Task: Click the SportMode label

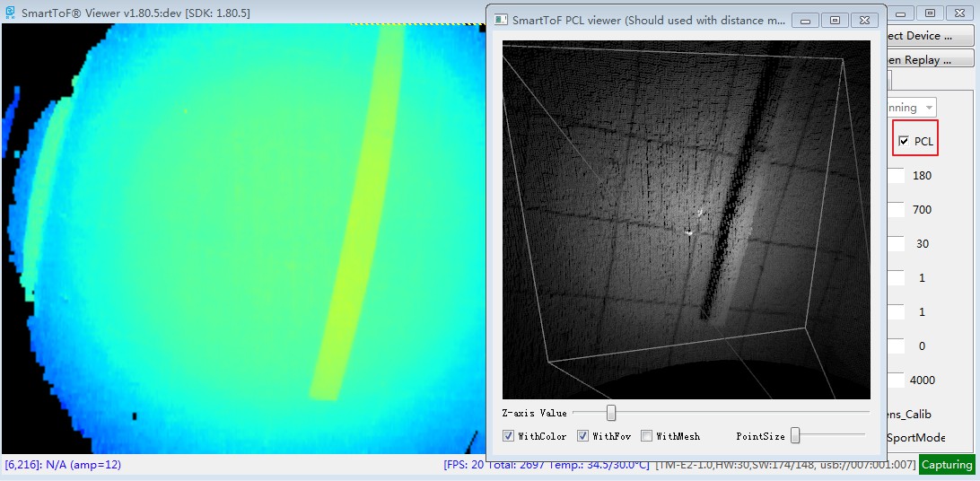Action: pyautogui.click(x=916, y=438)
